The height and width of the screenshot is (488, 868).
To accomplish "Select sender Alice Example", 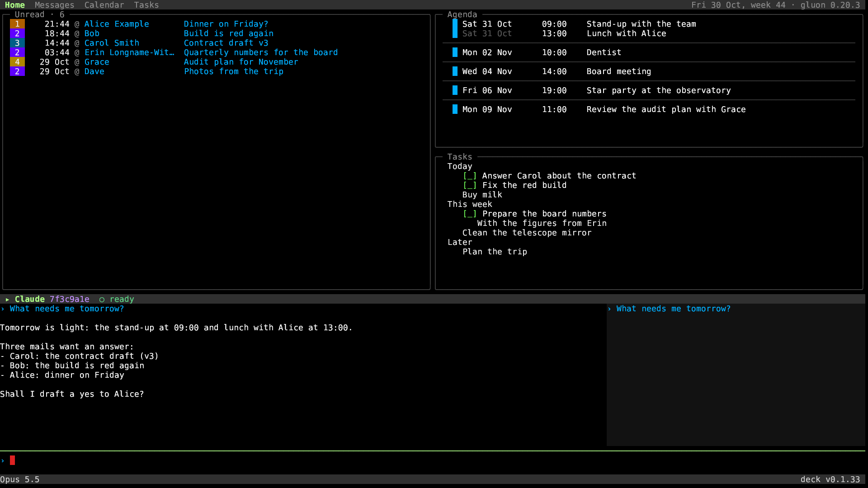I will (116, 24).
